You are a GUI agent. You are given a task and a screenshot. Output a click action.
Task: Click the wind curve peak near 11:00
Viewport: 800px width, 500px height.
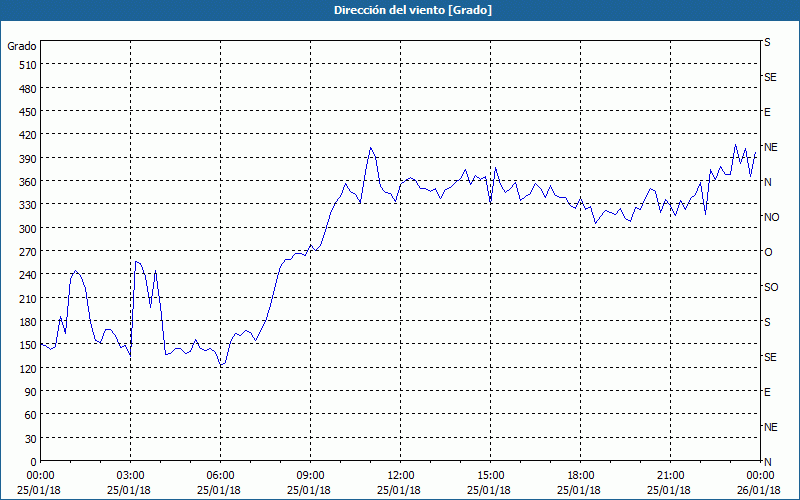point(371,148)
